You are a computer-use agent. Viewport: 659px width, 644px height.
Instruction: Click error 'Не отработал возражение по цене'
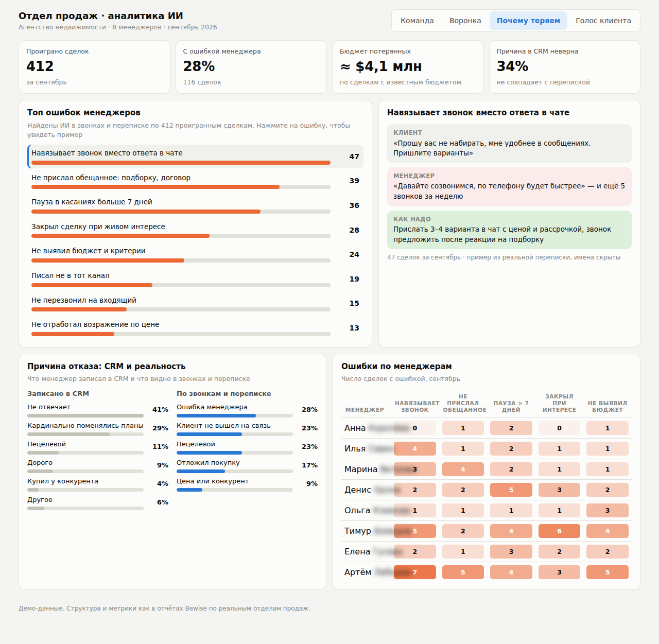point(195,328)
